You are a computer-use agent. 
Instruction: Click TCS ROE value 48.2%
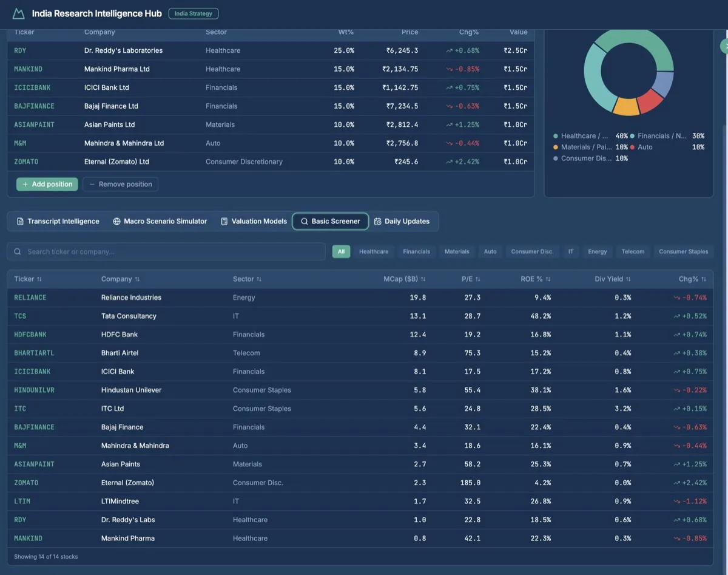pyautogui.click(x=540, y=316)
